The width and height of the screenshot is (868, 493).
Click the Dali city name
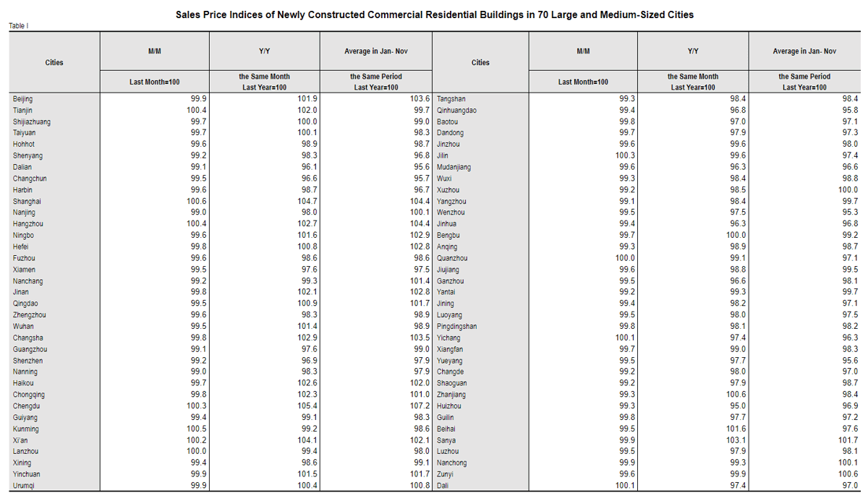[x=443, y=486]
